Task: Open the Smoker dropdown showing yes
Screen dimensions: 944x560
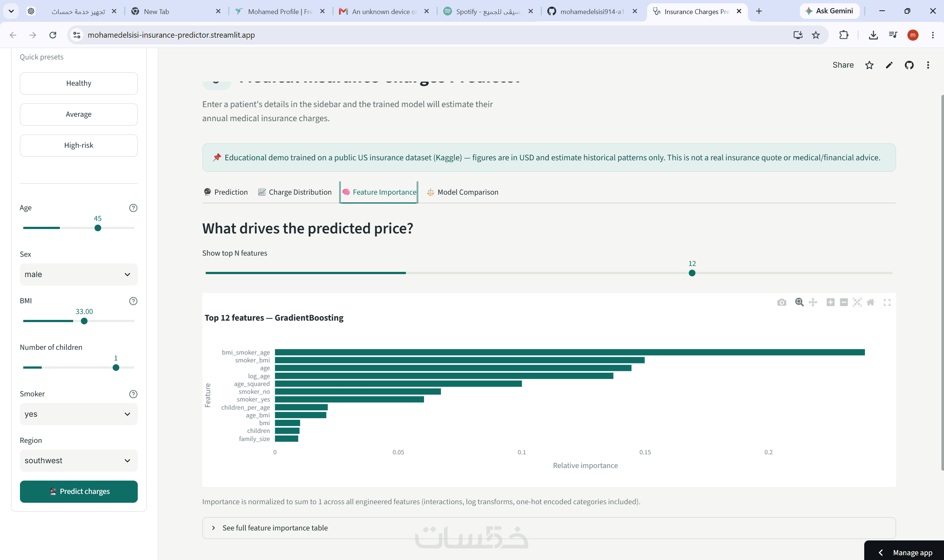Action: click(x=78, y=414)
